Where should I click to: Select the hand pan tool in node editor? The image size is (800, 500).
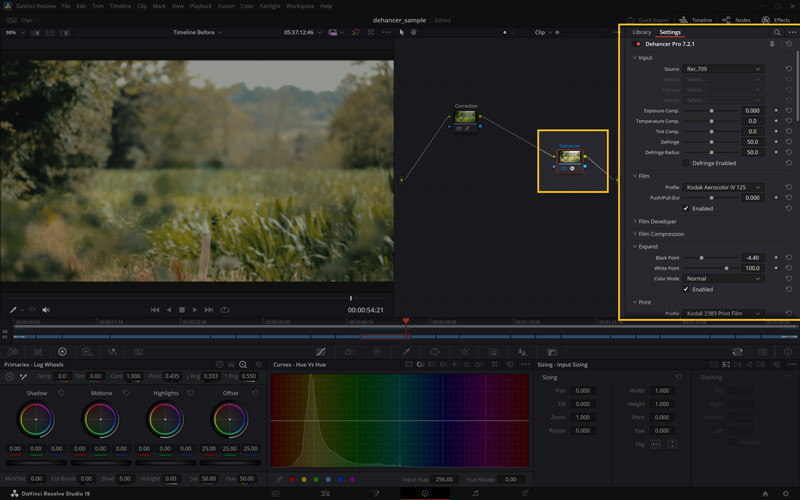pyautogui.click(x=414, y=32)
